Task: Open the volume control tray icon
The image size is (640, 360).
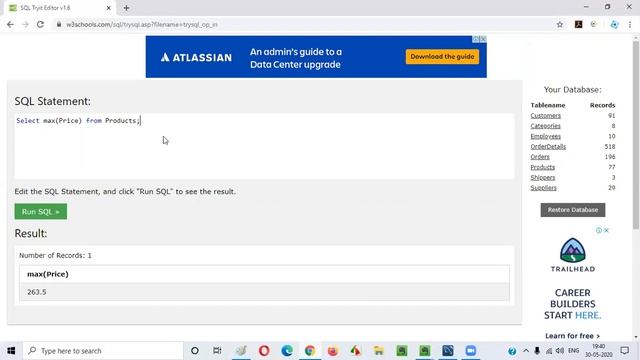Action: point(560,351)
